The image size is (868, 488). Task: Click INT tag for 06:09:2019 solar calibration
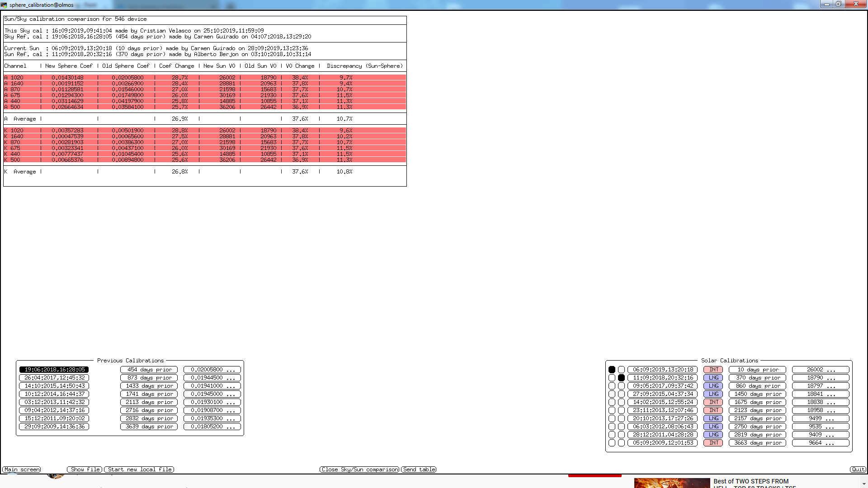click(713, 370)
